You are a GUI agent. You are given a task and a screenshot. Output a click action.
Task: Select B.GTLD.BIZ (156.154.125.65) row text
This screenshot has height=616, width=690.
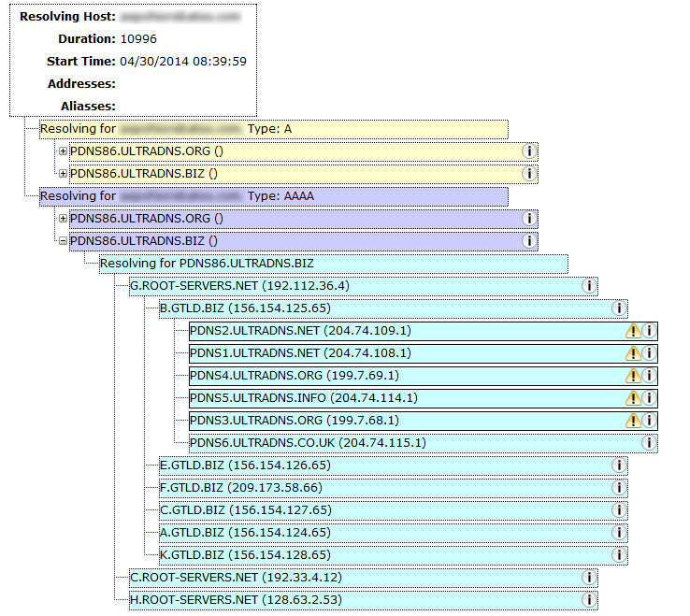[245, 308]
